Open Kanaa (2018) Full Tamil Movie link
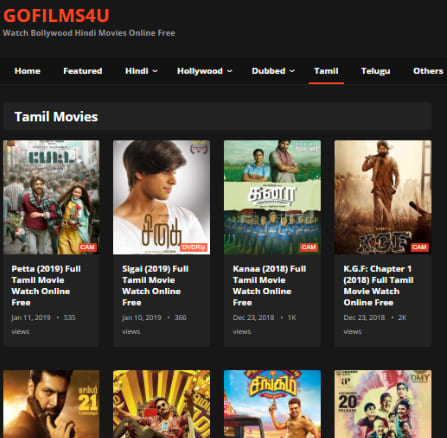This screenshot has width=447, height=438. tap(269, 286)
